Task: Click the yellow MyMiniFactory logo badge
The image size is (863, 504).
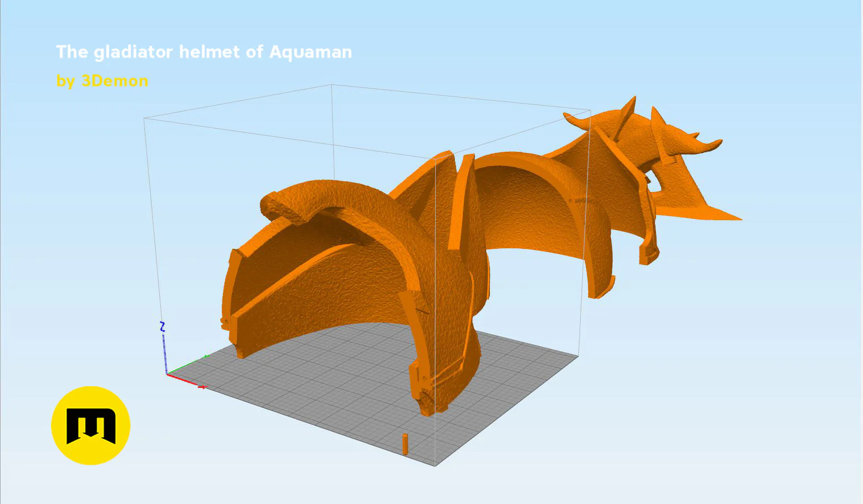Action: 91,425
